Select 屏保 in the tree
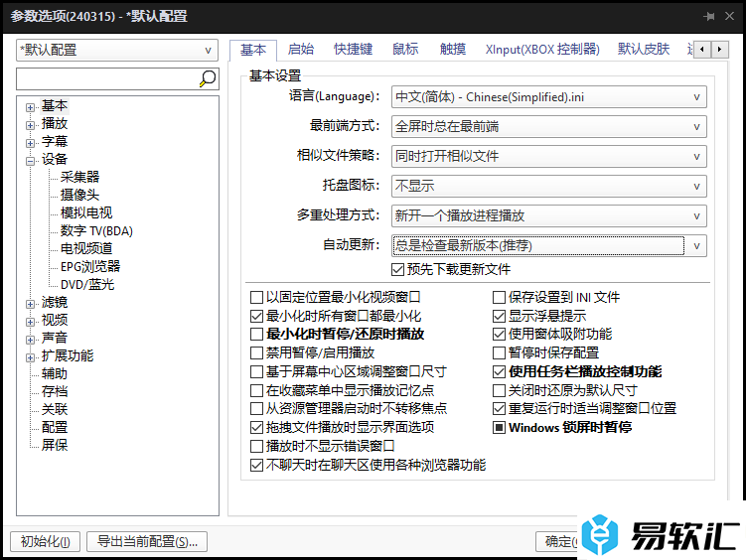Screen dimensions: 746x560 (x=55, y=445)
